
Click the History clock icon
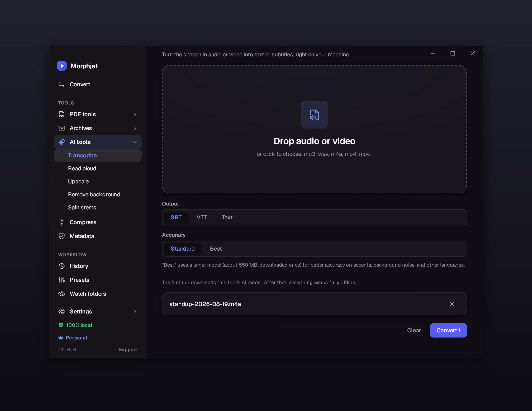click(62, 266)
